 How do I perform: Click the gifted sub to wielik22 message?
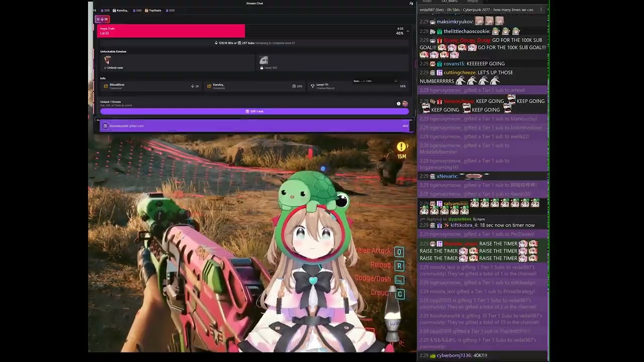(482, 136)
